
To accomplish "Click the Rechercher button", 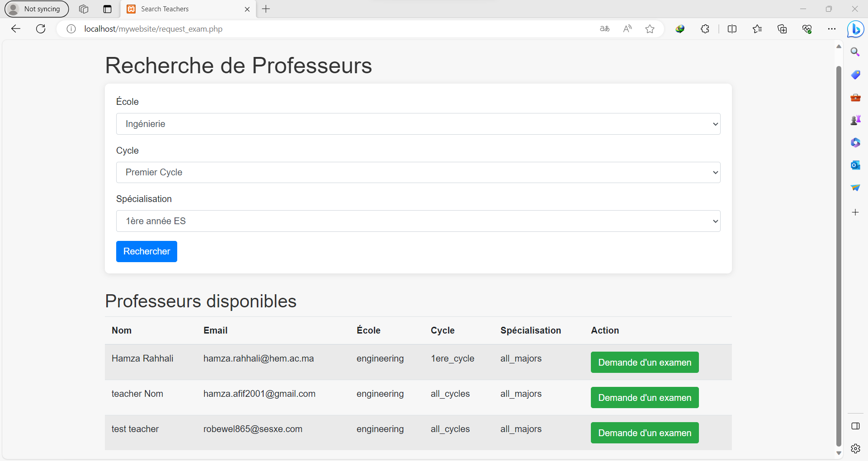I will [x=146, y=251].
